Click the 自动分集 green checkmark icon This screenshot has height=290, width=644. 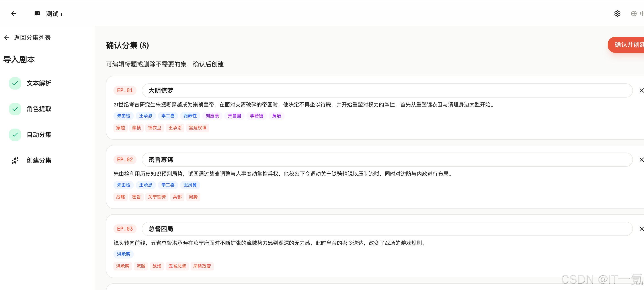pos(15,135)
